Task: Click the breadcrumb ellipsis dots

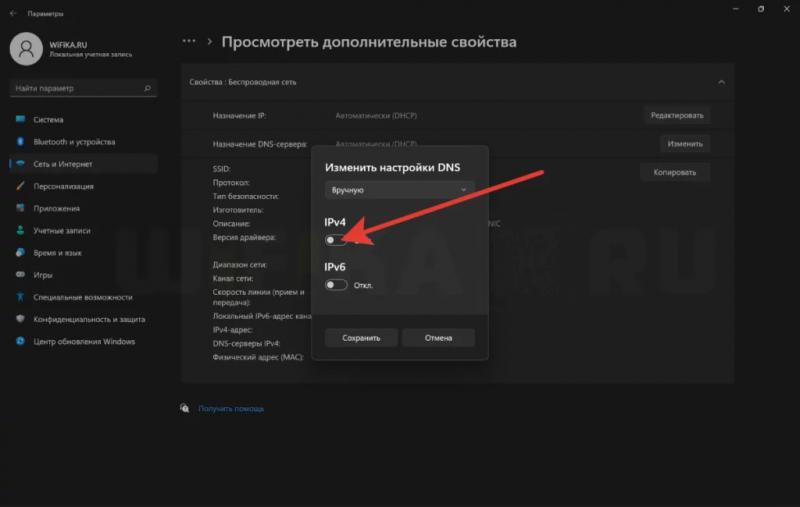Action: pos(189,41)
